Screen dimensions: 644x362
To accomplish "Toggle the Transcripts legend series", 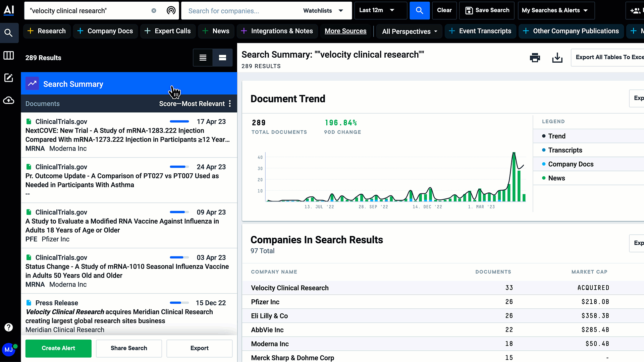I will point(562,150).
